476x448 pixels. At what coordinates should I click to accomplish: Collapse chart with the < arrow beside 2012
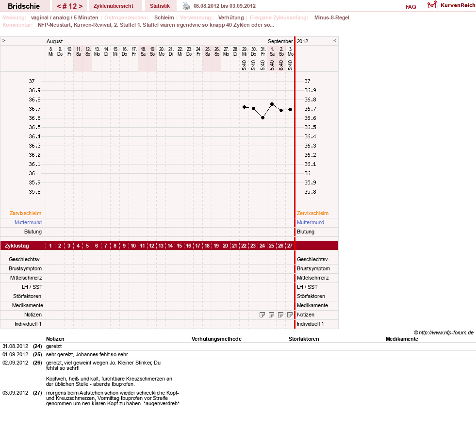[x=335, y=40]
